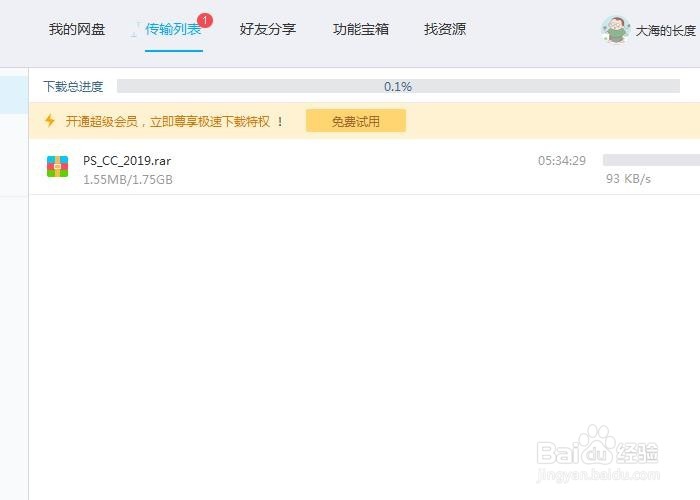Open the 功能宝箱 tab
Screen dimensions: 700x500
(361, 29)
